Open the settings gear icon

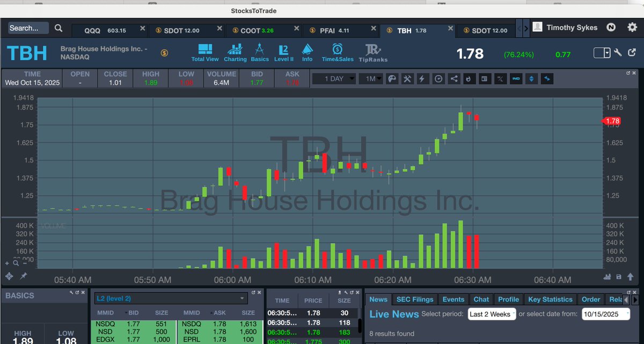pyautogui.click(x=632, y=27)
